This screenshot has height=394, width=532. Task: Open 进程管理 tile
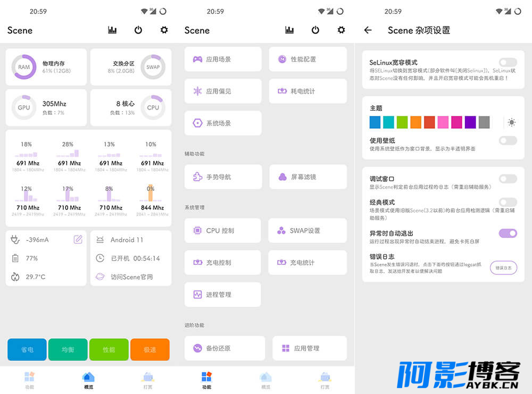point(223,295)
